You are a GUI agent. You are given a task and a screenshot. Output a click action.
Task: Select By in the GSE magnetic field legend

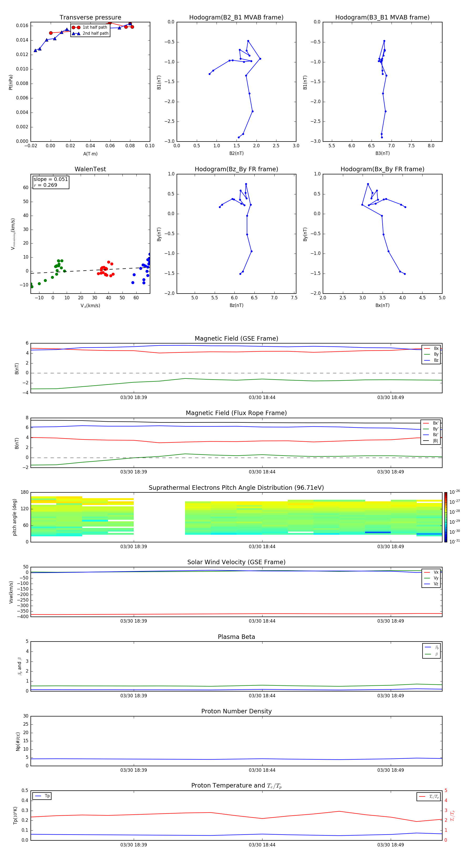click(431, 355)
